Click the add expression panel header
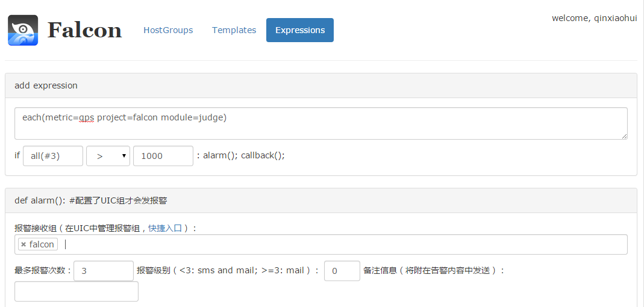644x307 pixels. [320, 85]
